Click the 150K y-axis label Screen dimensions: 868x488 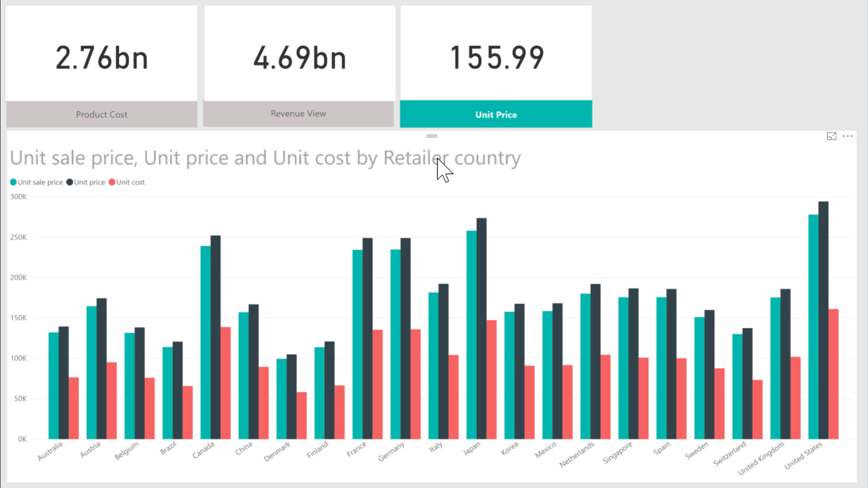coord(19,318)
